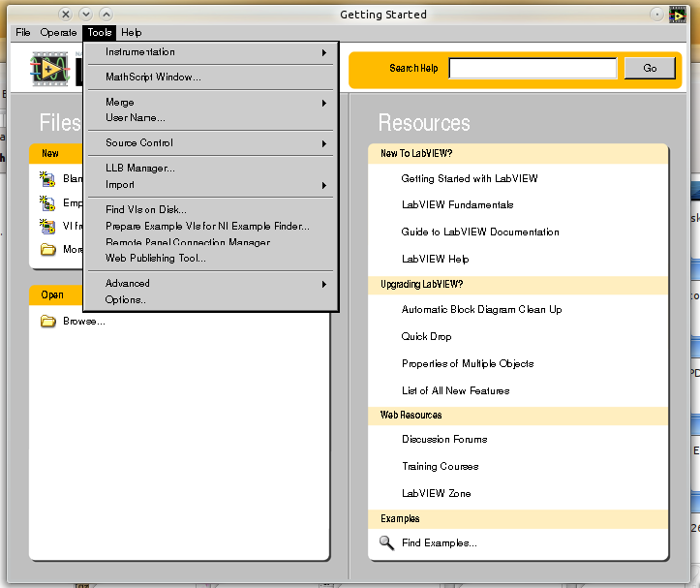This screenshot has width=700, height=588.
Task: Expand the Source Control submenu arrow
Action: pyautogui.click(x=324, y=143)
